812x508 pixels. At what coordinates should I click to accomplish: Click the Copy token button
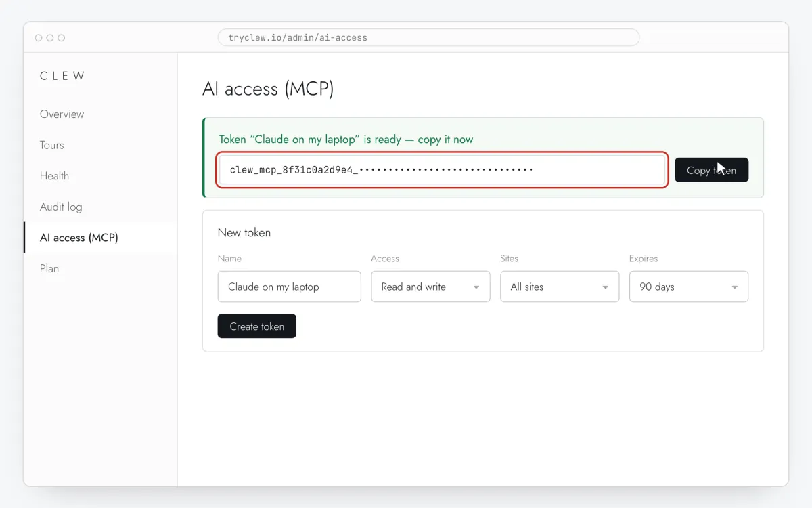(711, 170)
